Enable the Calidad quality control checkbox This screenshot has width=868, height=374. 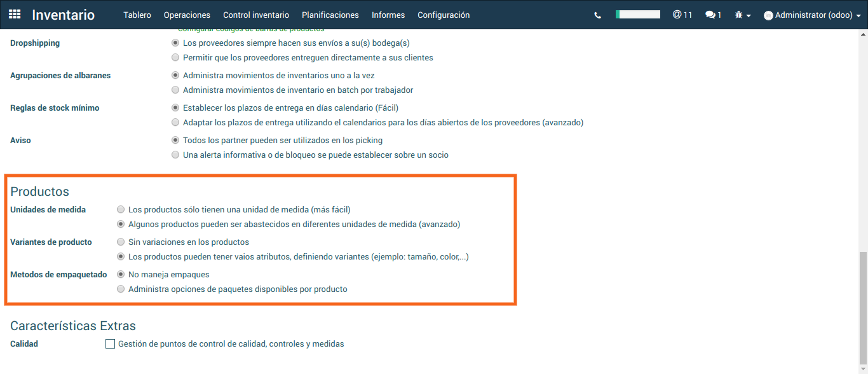click(x=111, y=344)
